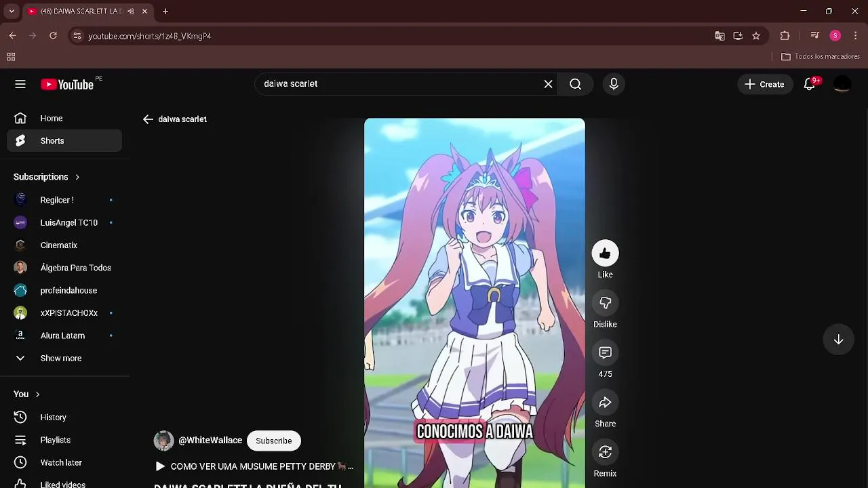Open the YouTube hamburger guide menu
The height and width of the screenshot is (488, 868).
(x=20, y=84)
